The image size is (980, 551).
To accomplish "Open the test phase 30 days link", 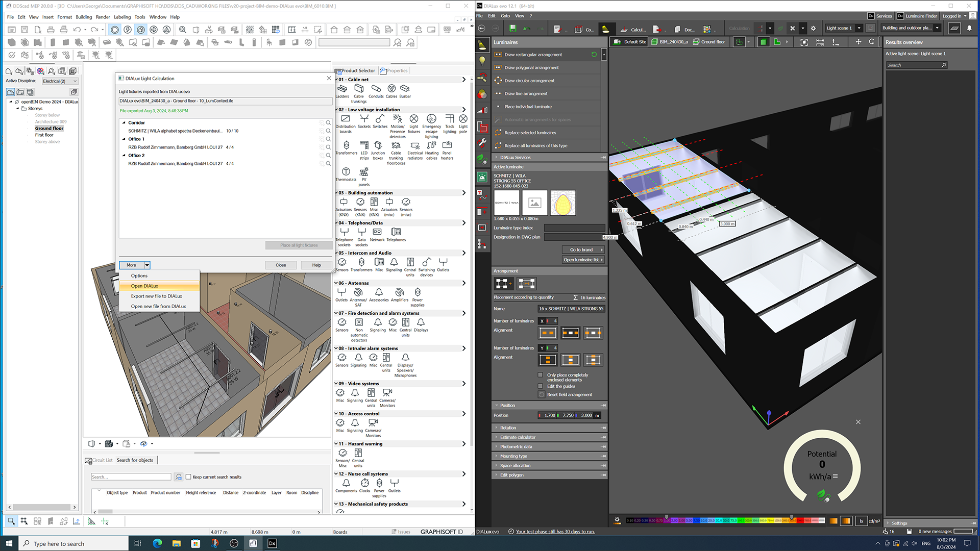I will pos(555,532).
